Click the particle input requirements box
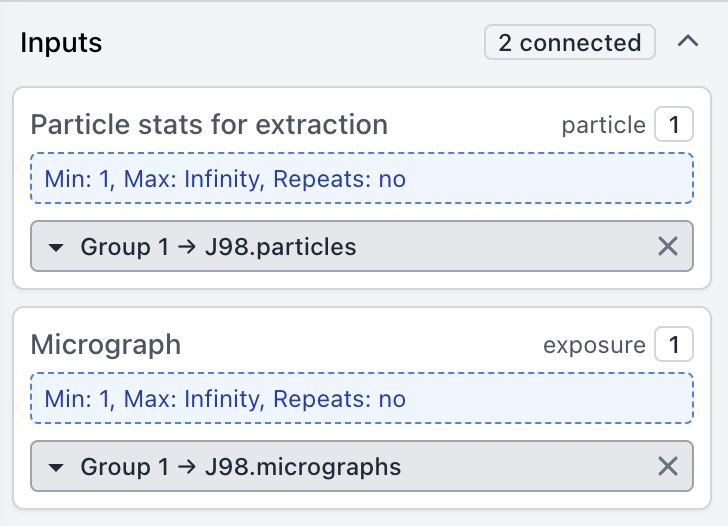 click(x=361, y=179)
